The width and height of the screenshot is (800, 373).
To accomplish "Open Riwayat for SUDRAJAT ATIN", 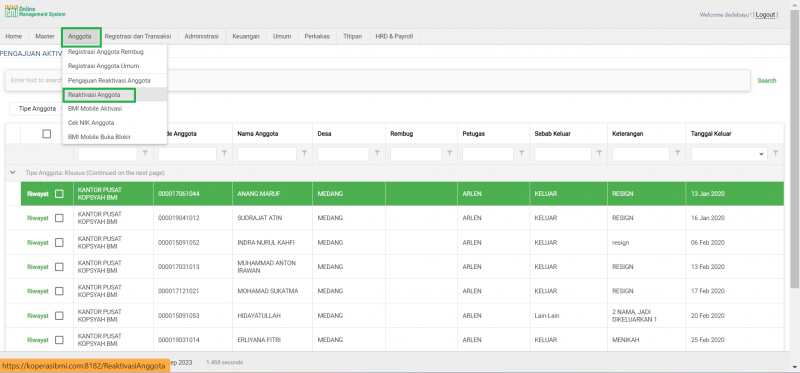I will pyautogui.click(x=37, y=218).
